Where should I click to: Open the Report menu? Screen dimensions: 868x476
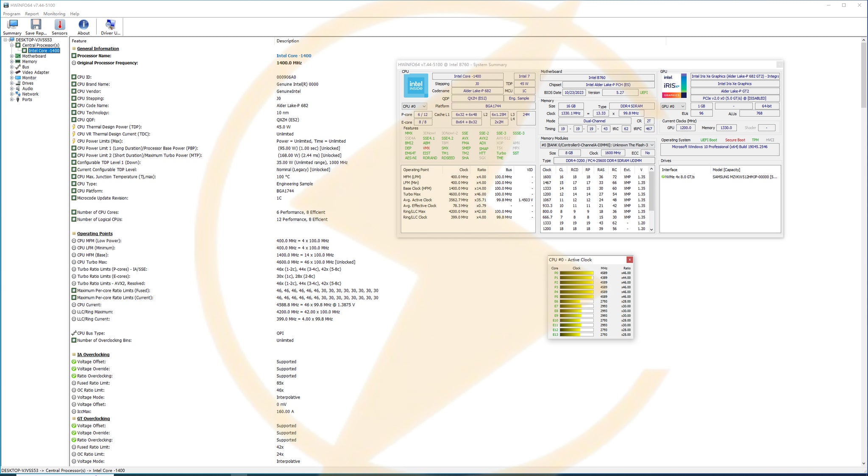pyautogui.click(x=32, y=14)
